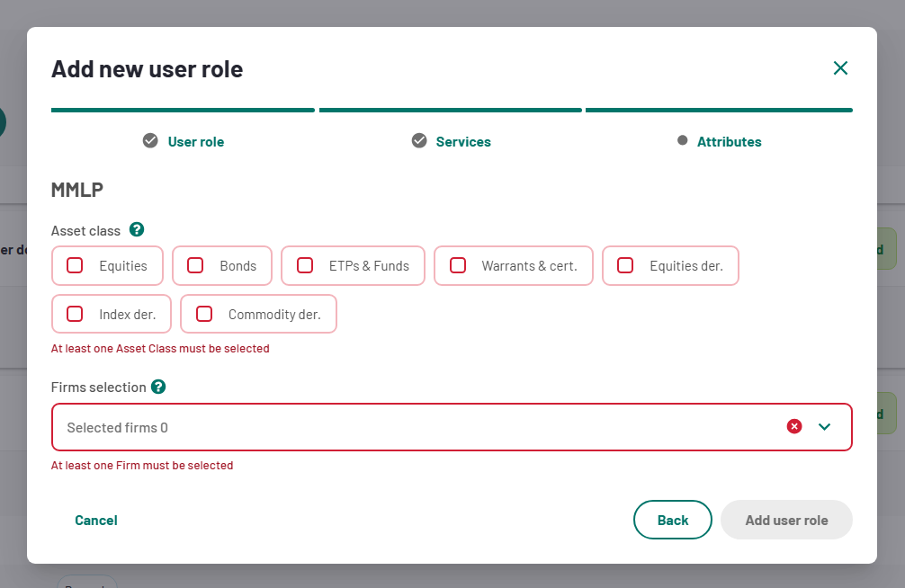Check the Bonds asset class
Image resolution: width=905 pixels, height=588 pixels.
[195, 265]
